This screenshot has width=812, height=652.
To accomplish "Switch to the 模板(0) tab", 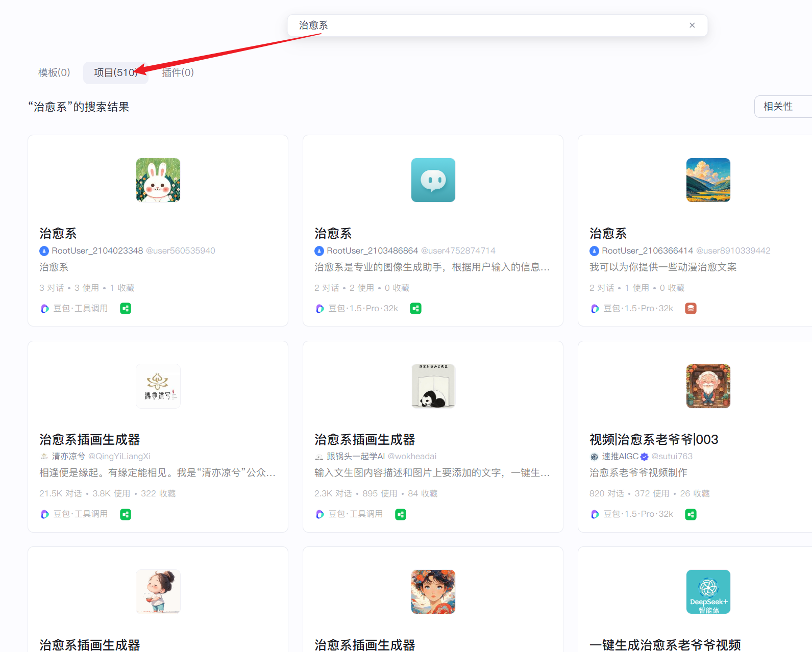I will 54,72.
